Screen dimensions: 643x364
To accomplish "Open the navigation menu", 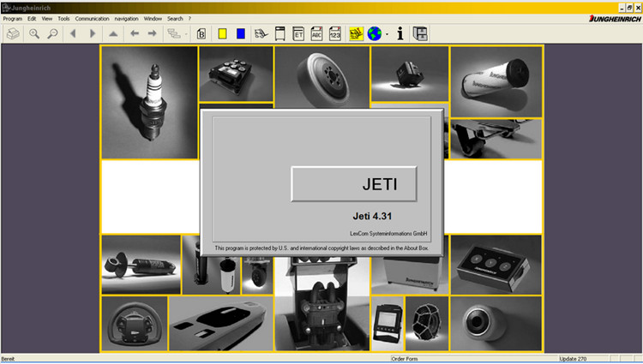I will pyautogui.click(x=126, y=19).
